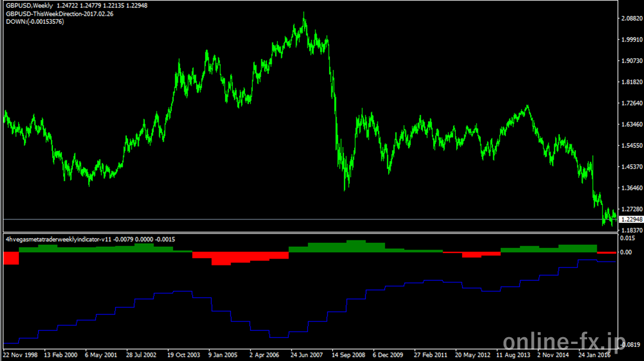Click the 4hvegasmetatraderweeklyindicator-v11 indicator label
Viewport: 644px width, 361px height.
tap(59, 239)
